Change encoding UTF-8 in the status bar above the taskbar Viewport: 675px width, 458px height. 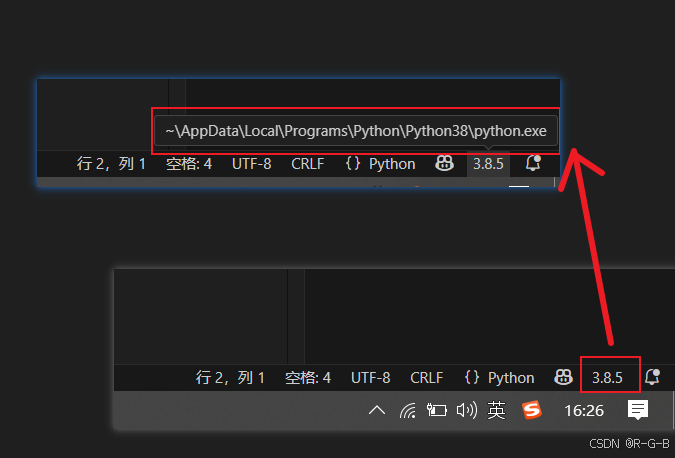tap(371, 378)
